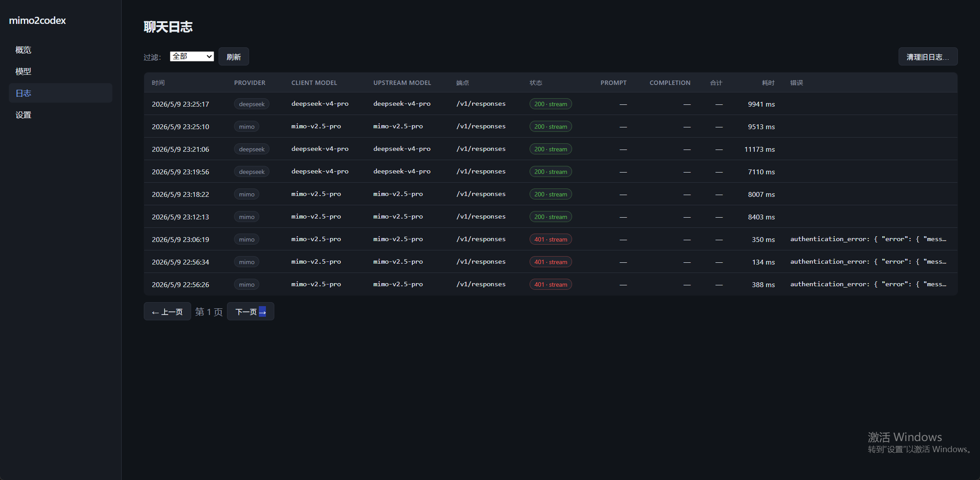This screenshot has height=480, width=980.
Task: Click the 388 ms duration value
Action: (763, 284)
